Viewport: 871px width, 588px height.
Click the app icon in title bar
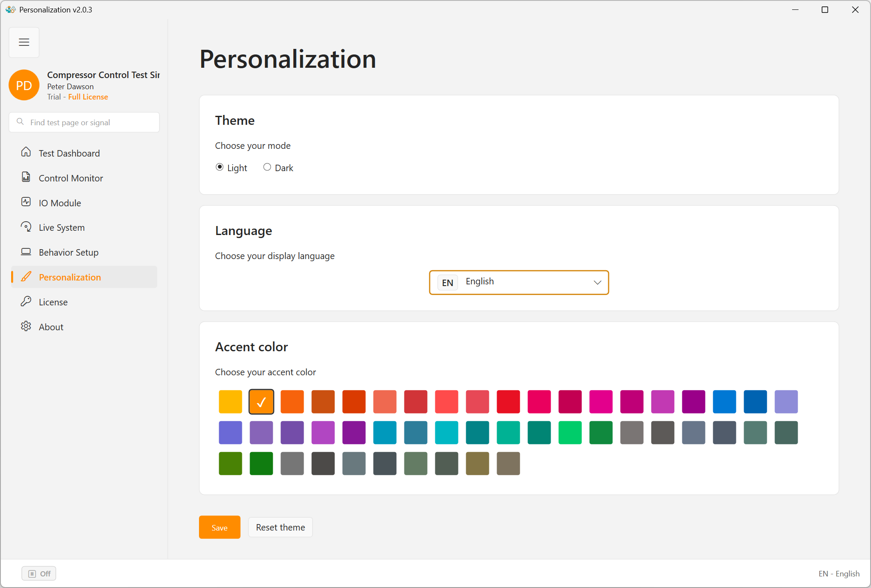pyautogui.click(x=10, y=9)
